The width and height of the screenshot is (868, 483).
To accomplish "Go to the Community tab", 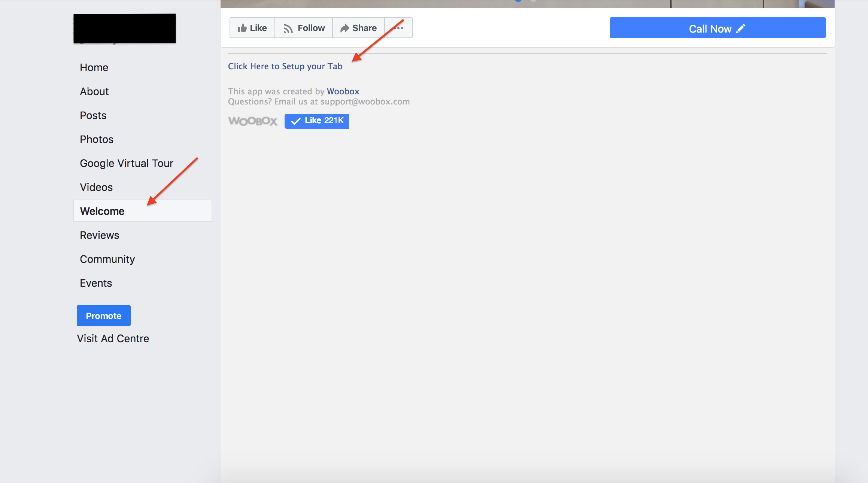I will click(x=107, y=259).
